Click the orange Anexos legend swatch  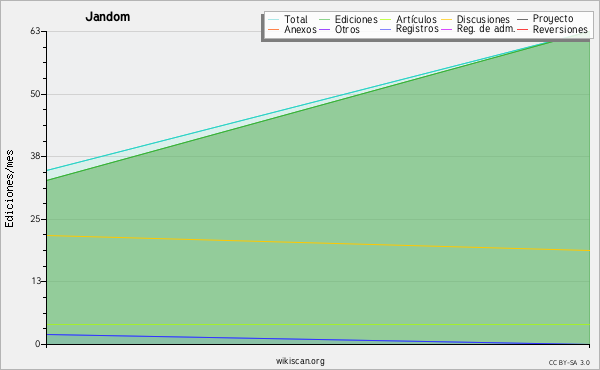[273, 29]
